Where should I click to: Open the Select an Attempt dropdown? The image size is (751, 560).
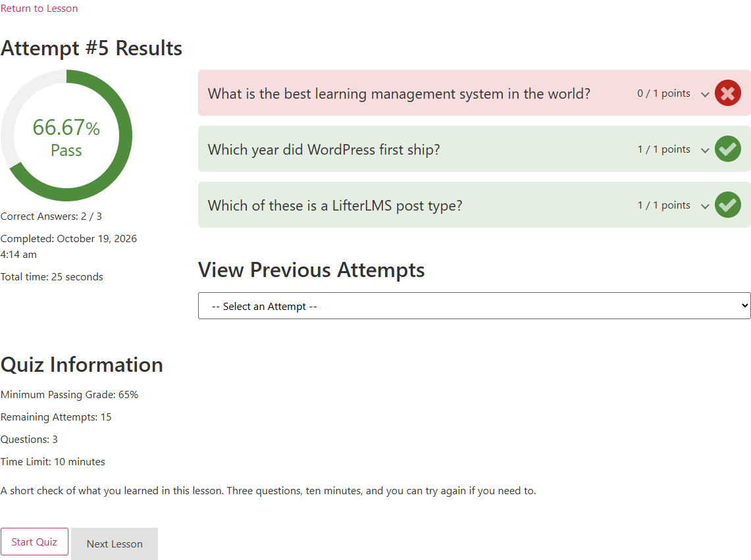coord(474,305)
